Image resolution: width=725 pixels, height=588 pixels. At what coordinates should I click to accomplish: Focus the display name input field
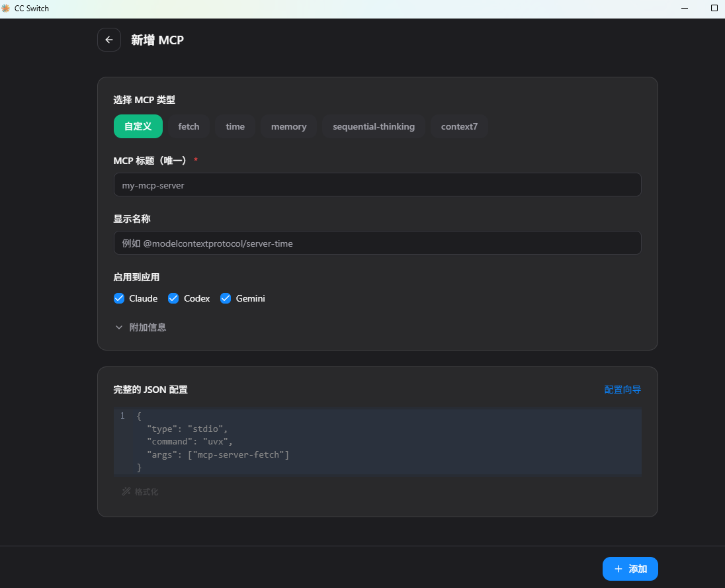pos(377,243)
